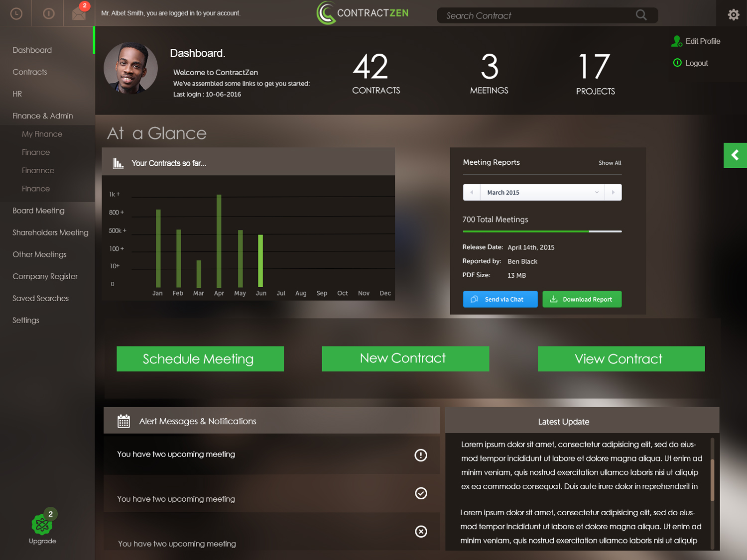Click the January bar in contracts chart
747x560 pixels.
click(158, 248)
